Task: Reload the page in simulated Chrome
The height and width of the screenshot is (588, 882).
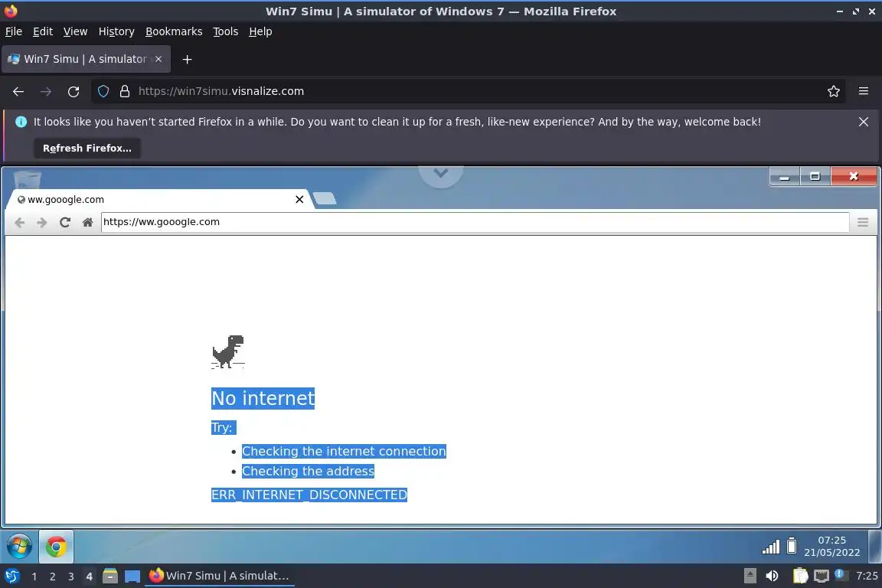Action: 64,222
